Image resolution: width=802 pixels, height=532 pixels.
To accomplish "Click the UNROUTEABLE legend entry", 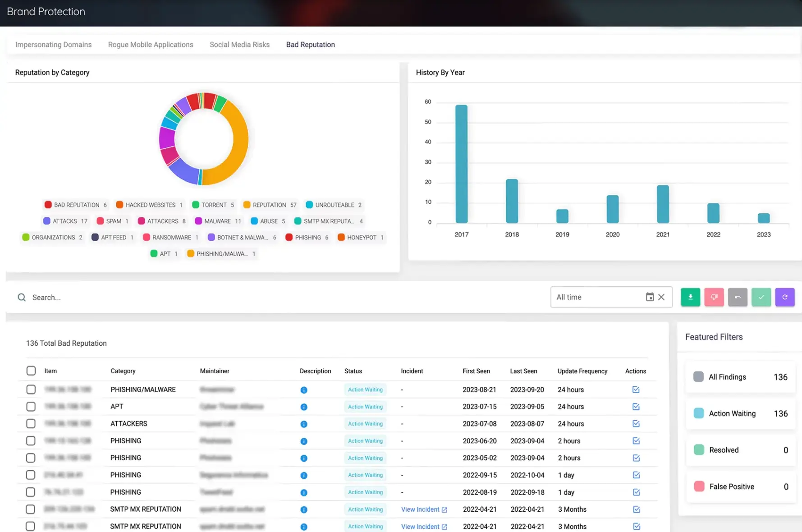I will coord(334,205).
